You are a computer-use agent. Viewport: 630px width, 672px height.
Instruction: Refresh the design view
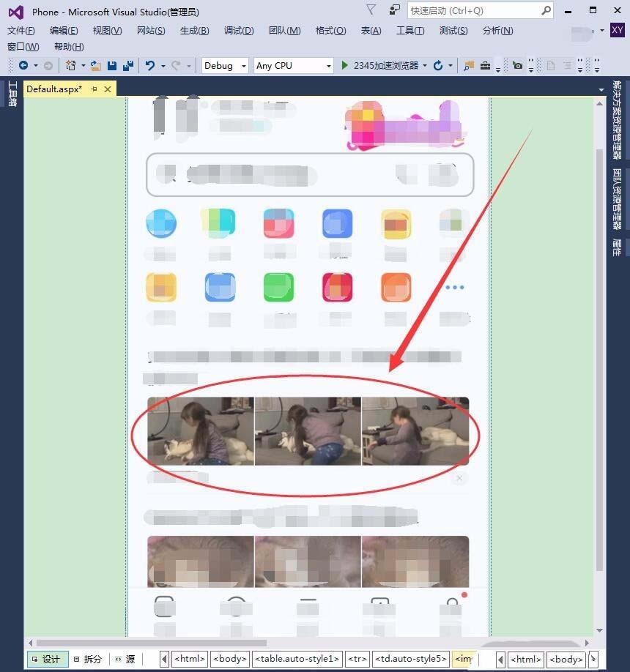[x=437, y=65]
